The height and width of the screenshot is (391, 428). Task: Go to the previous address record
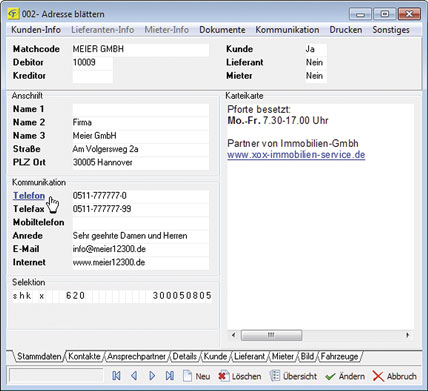tap(134, 376)
